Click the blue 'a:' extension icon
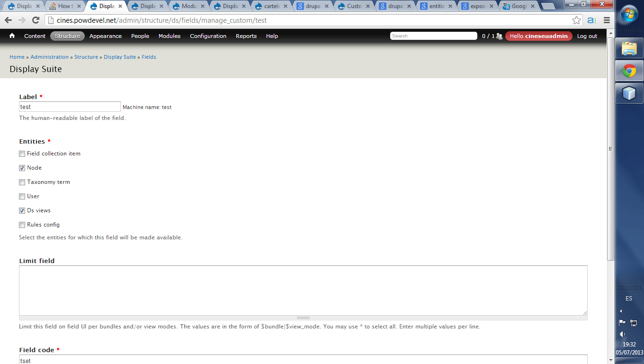Screen dimensions: 644x364 (x=591, y=20)
